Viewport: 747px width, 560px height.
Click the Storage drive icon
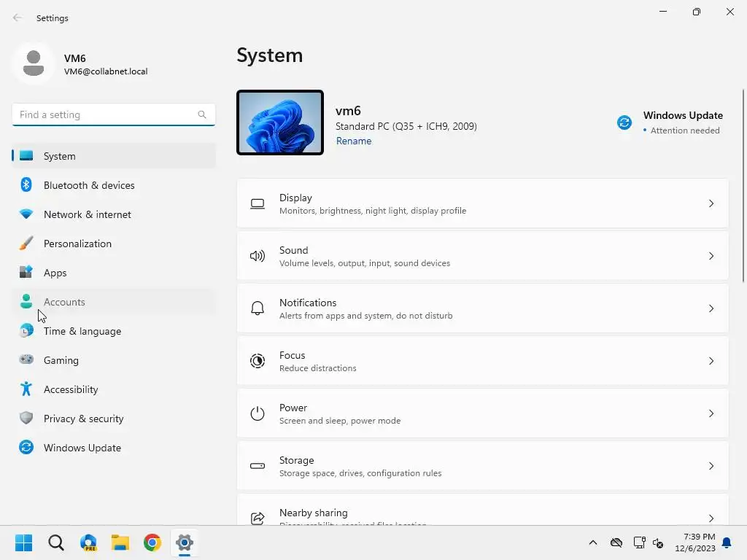(258, 466)
